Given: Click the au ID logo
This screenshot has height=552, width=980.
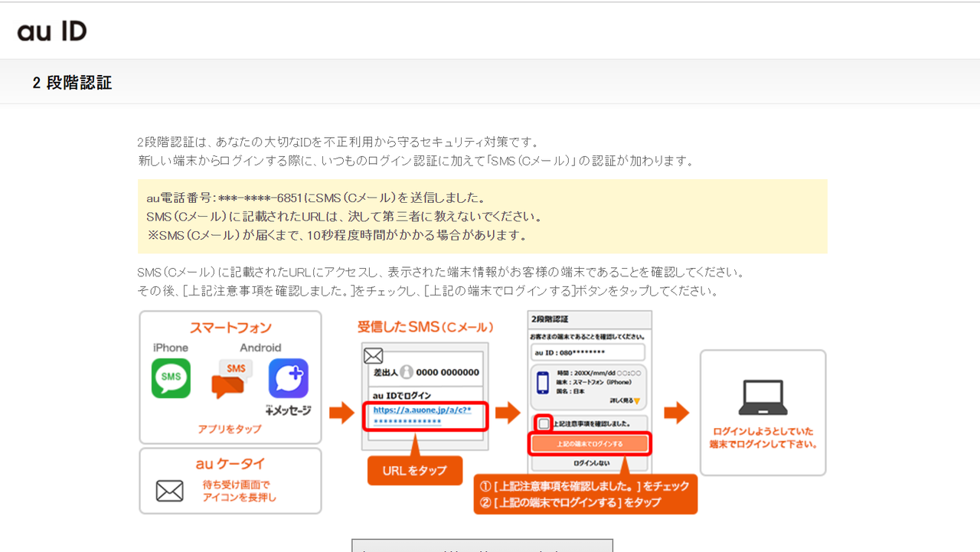Looking at the screenshot, I should click(52, 31).
